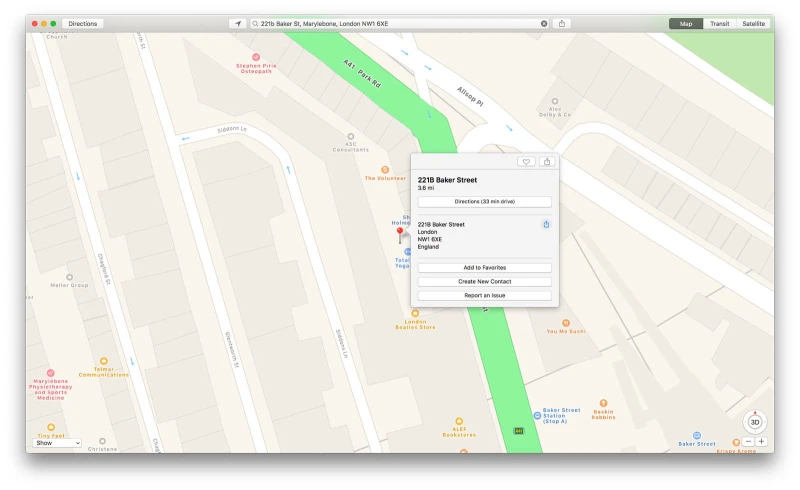Click the Telmar Communications marker
The image size is (800, 490).
click(x=104, y=361)
